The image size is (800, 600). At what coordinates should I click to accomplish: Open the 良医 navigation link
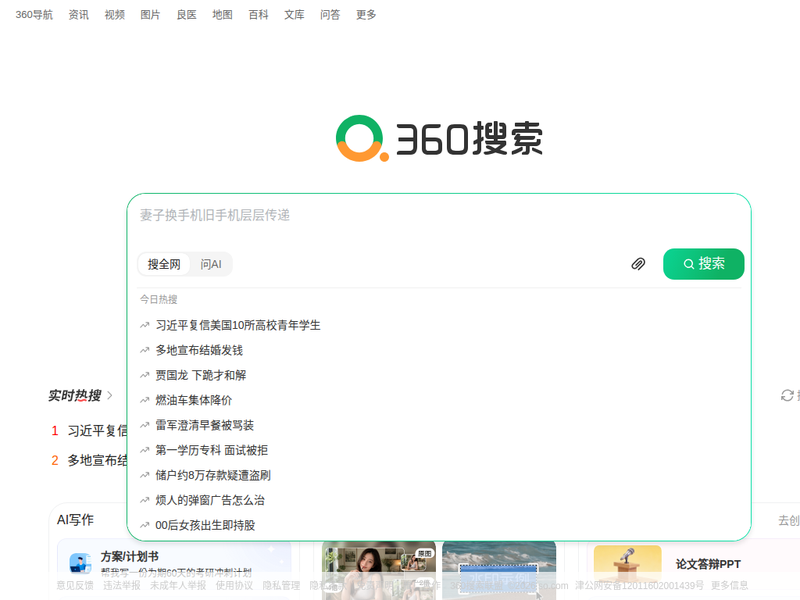[x=186, y=15]
